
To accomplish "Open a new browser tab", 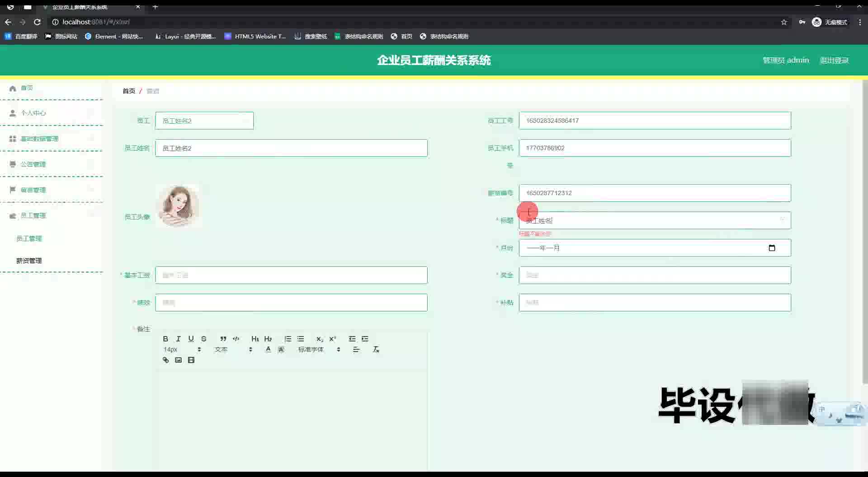I will 155,7.
